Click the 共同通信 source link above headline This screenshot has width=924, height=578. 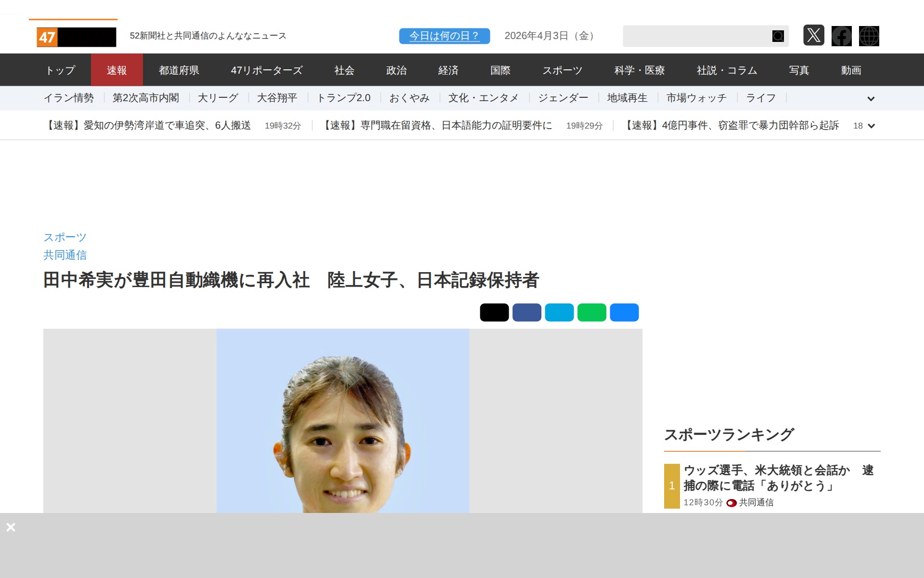65,255
